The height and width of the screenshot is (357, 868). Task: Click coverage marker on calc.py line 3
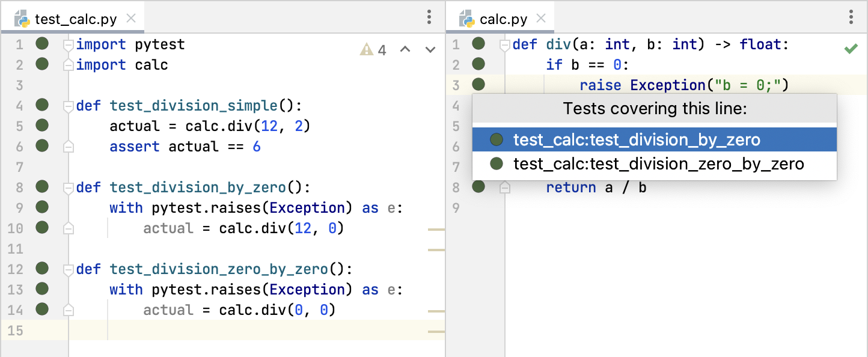click(x=478, y=84)
